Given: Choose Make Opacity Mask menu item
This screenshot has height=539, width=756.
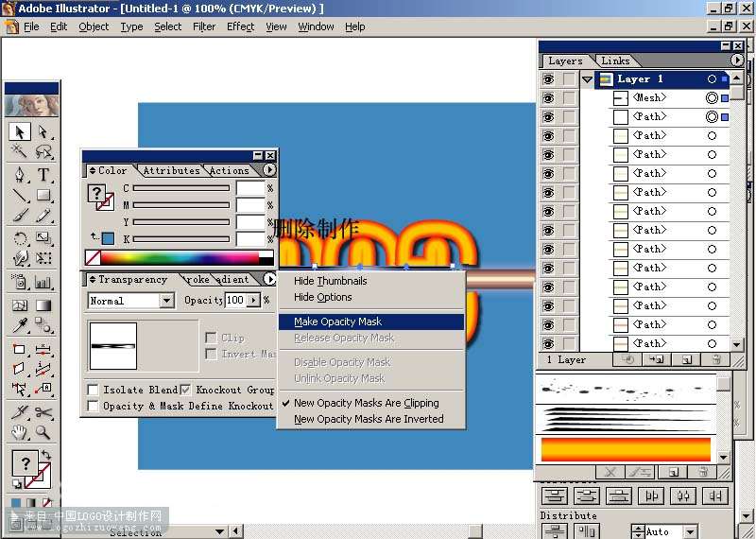Looking at the screenshot, I should tap(371, 322).
